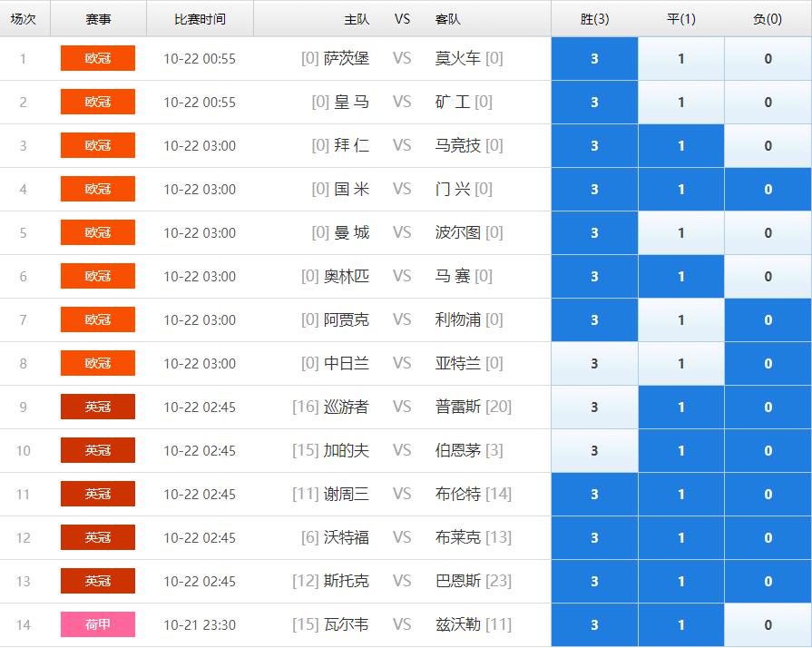The height and width of the screenshot is (648, 812).
Task: Click home team name 皇马
Action: click(x=352, y=102)
